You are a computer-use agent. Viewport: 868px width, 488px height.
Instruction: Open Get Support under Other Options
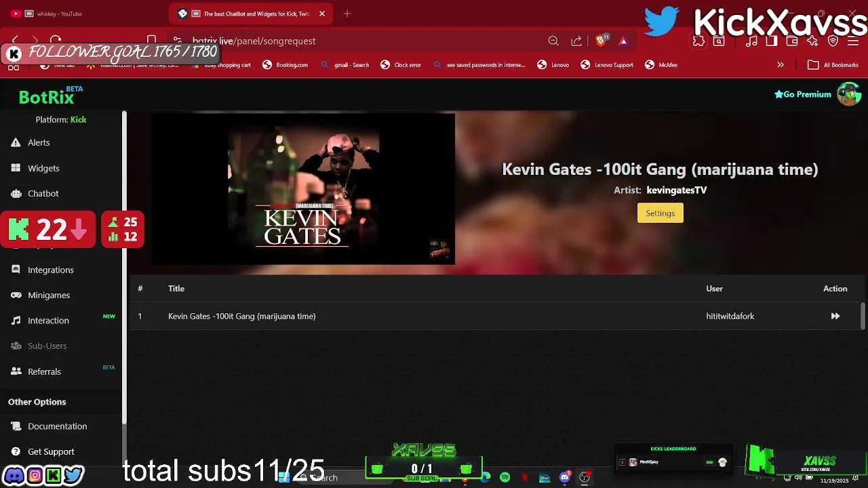[51, 451]
